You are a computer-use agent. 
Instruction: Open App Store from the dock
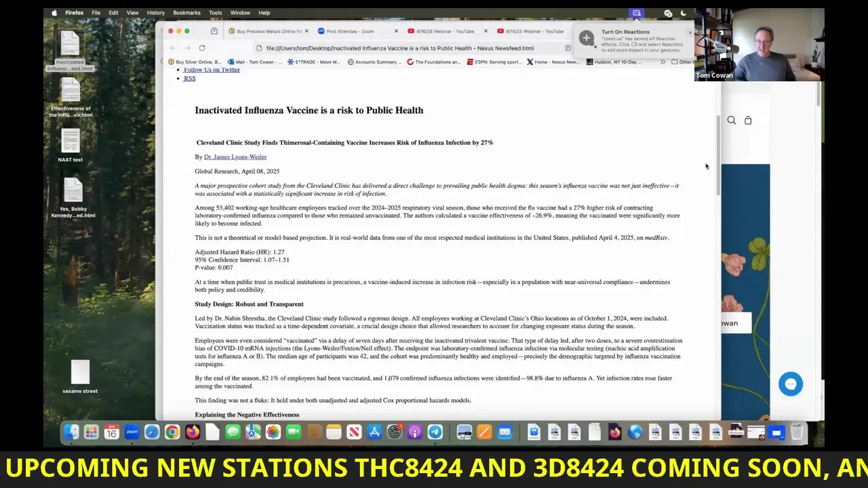click(374, 432)
